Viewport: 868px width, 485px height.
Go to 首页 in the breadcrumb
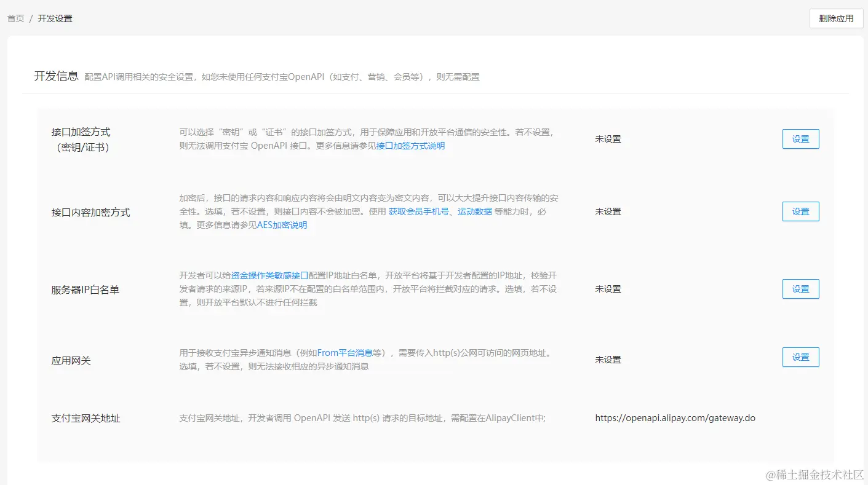pyautogui.click(x=16, y=18)
